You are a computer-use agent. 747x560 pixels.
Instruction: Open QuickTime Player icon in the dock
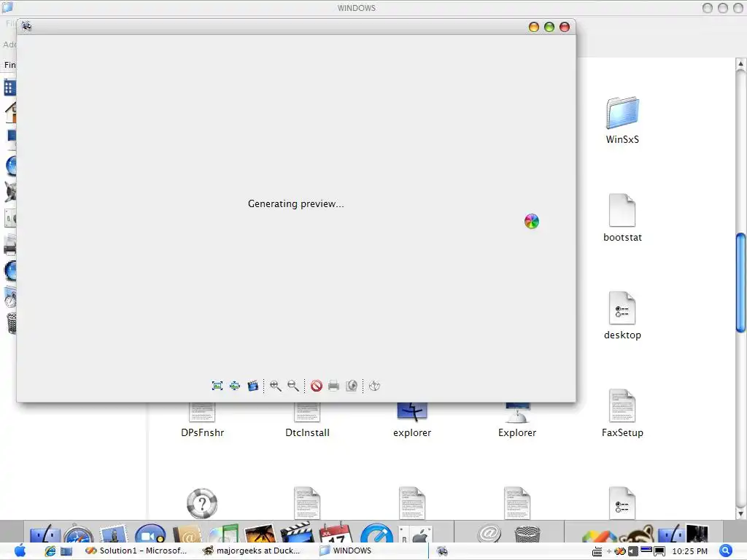click(x=376, y=533)
